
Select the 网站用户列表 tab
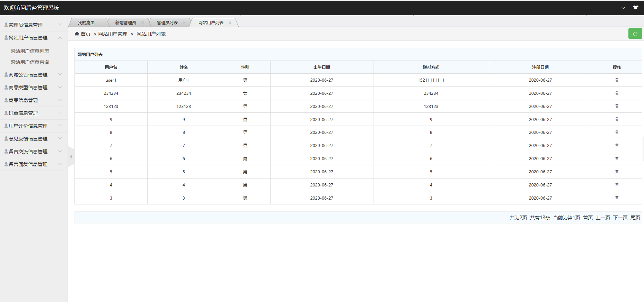211,23
